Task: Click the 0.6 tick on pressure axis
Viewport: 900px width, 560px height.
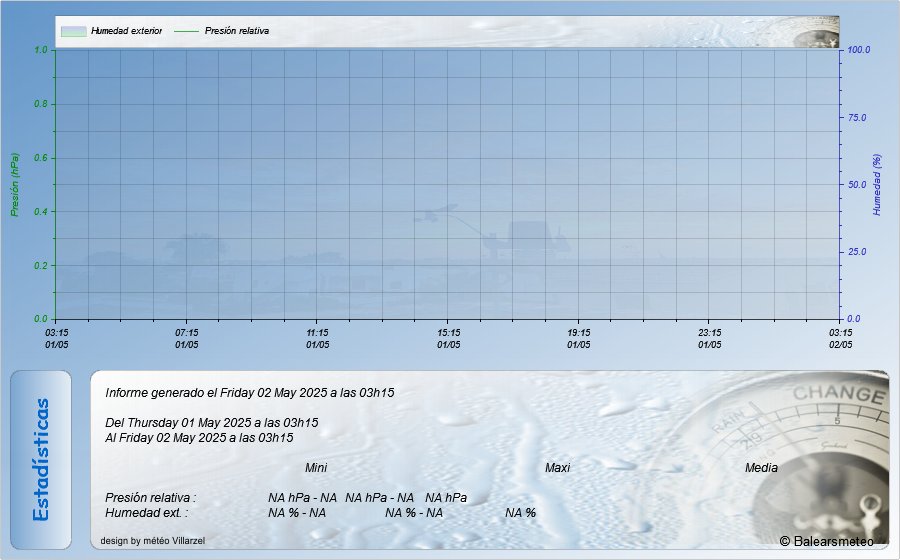Action: tap(41, 158)
